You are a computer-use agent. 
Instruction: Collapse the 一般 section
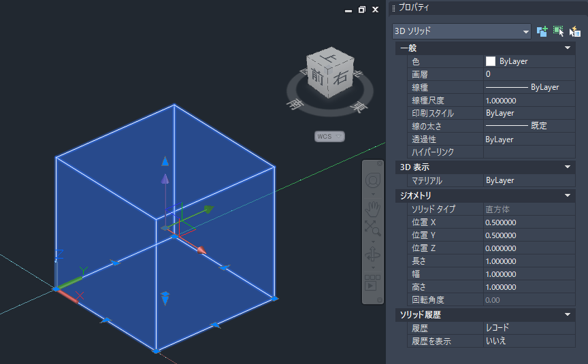pyautogui.click(x=567, y=48)
